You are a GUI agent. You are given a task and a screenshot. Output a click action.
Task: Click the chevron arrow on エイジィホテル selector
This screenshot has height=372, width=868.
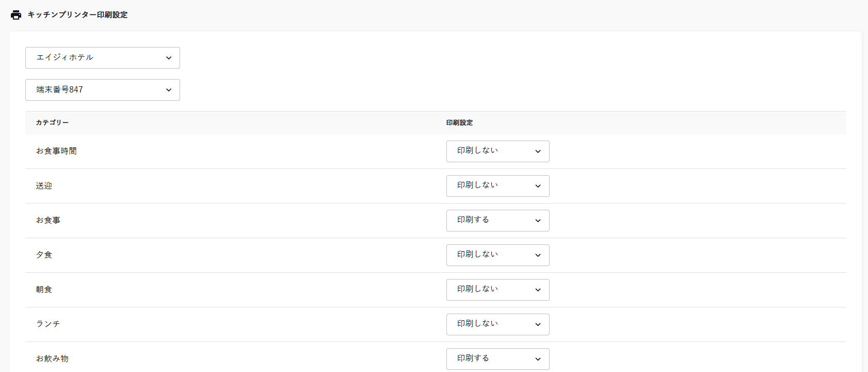(169, 58)
